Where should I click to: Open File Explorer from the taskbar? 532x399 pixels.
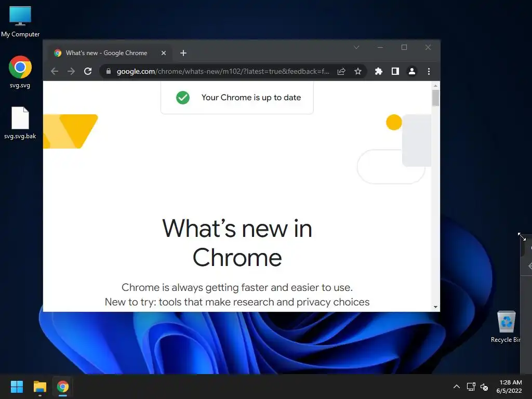[39, 387]
